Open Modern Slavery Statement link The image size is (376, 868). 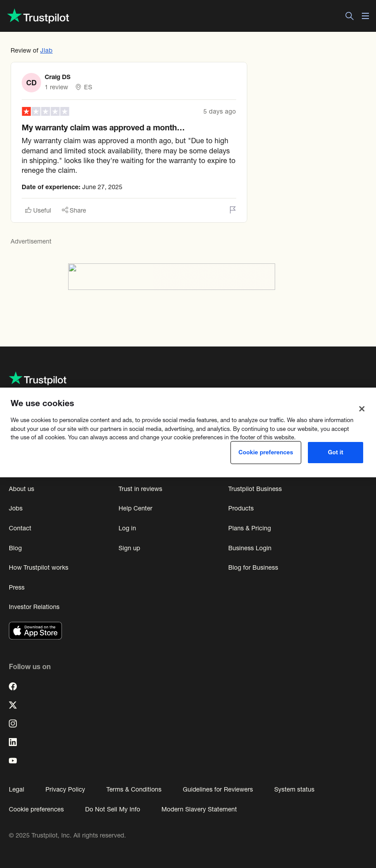(x=199, y=809)
